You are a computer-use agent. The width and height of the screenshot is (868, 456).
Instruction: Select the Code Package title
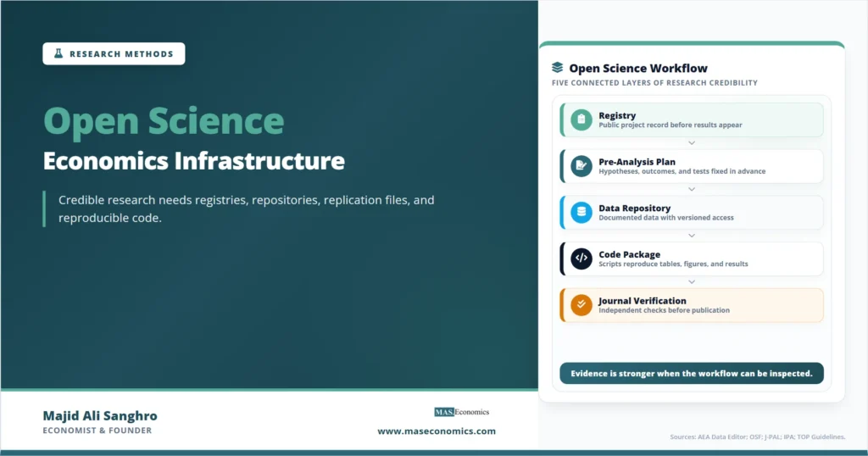[x=630, y=254]
